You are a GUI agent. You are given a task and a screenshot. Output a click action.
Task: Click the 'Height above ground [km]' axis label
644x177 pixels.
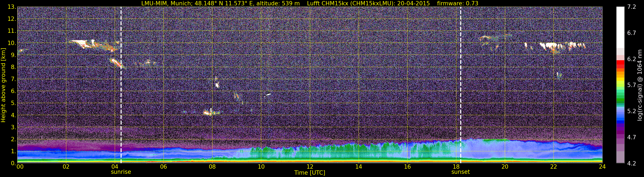click(x=3, y=85)
